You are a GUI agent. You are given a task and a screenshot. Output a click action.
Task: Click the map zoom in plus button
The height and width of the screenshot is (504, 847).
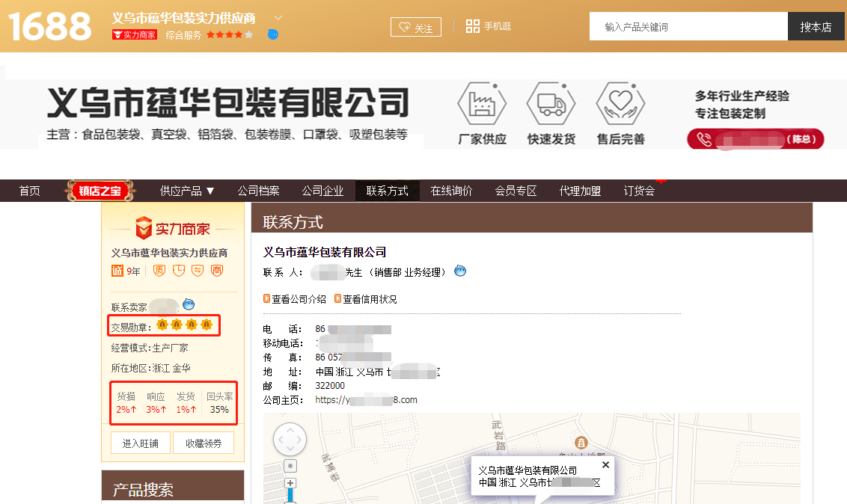click(x=290, y=483)
